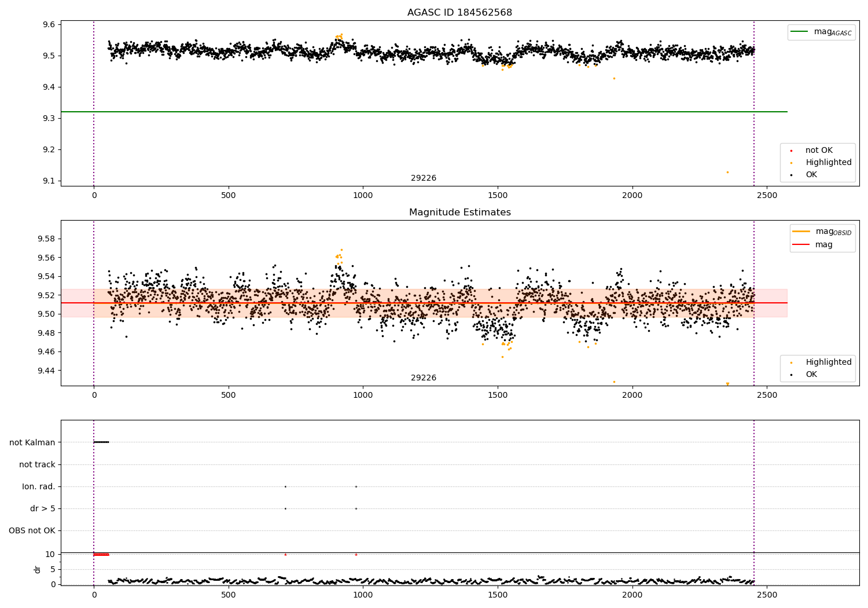
Task: Click the 9.44 tick label on middle plot
Action: [x=46, y=371]
